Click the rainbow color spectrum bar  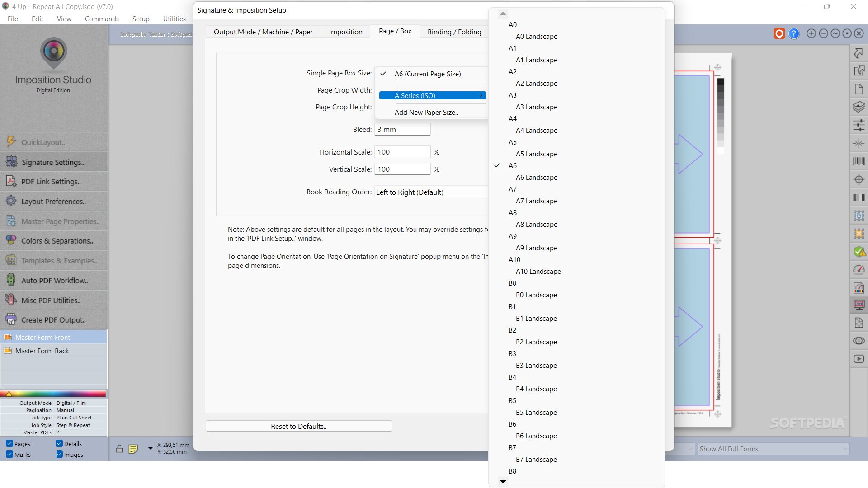54,394
